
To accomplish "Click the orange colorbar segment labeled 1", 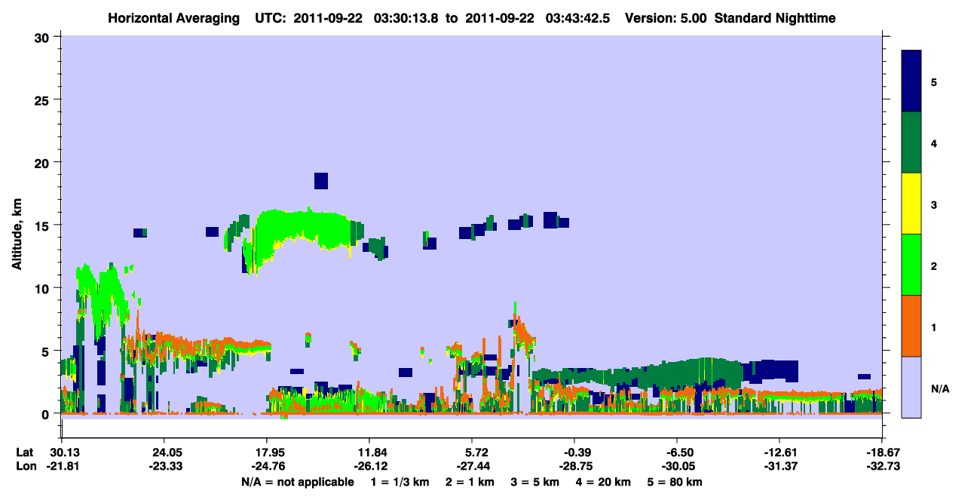I will [x=911, y=326].
